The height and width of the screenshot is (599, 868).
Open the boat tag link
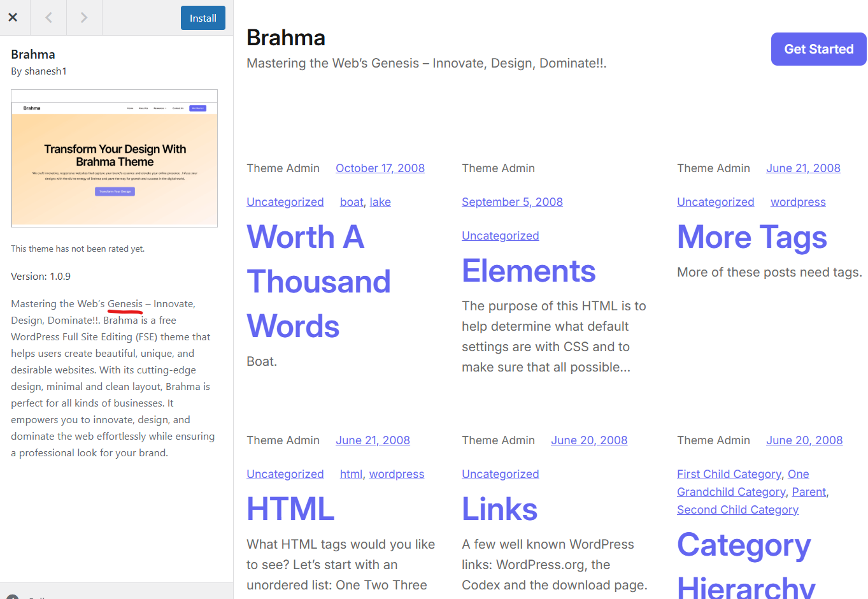point(352,202)
